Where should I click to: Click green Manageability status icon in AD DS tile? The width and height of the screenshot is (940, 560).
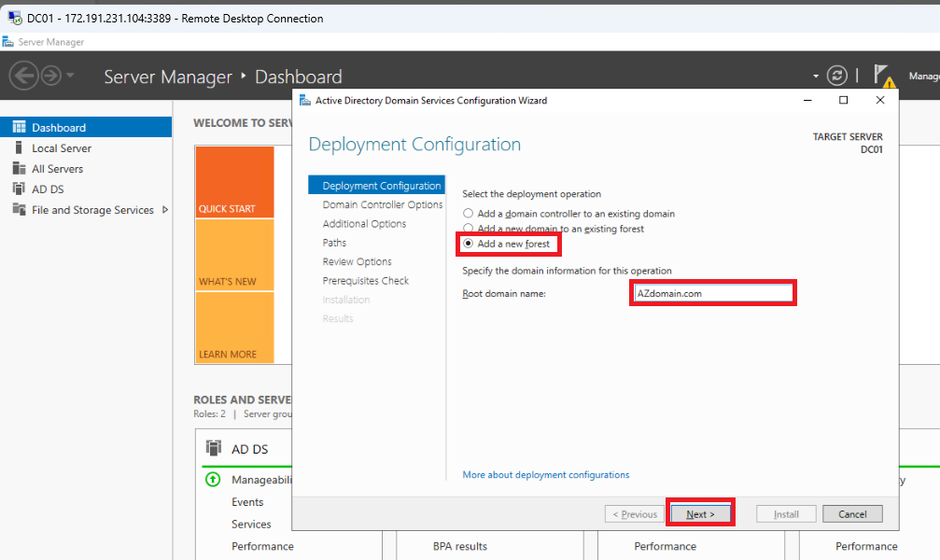(213, 479)
